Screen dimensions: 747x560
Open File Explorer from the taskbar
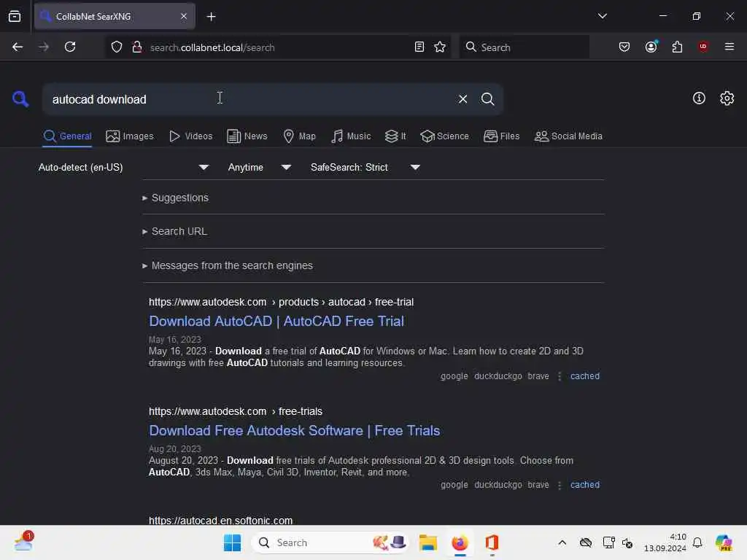pos(427,542)
